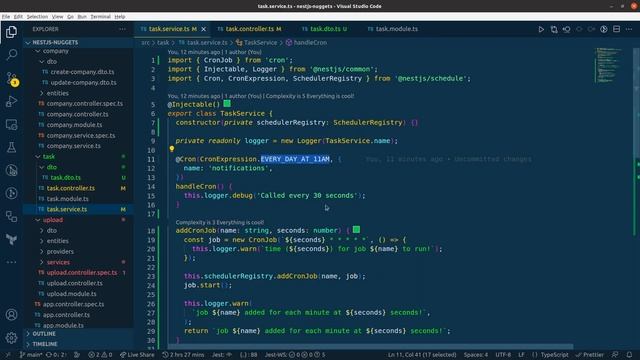Viewport: 640px width, 360px height.
Task: Open changes compare icon in editor toolbar
Action: click(554, 29)
